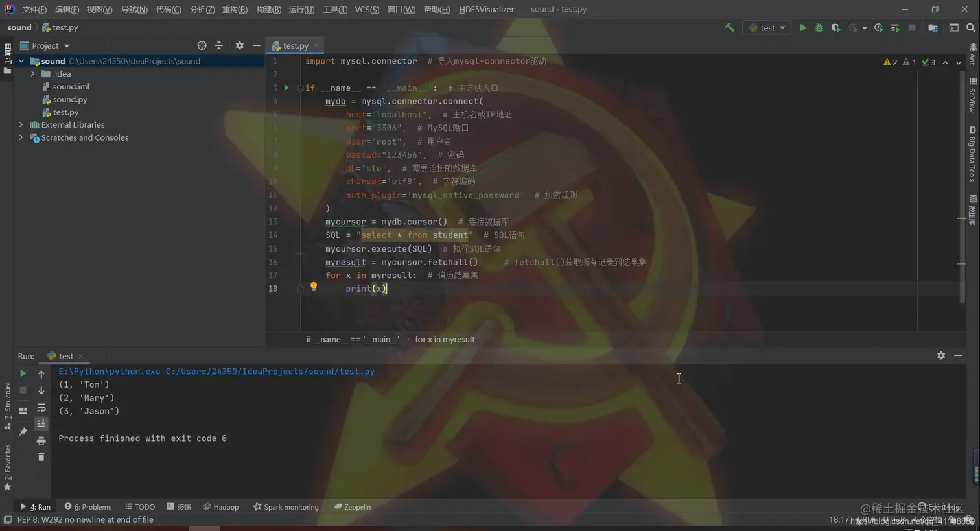Open Search Everywhere magnifier icon
This screenshot has width=980, height=531.
point(970,28)
